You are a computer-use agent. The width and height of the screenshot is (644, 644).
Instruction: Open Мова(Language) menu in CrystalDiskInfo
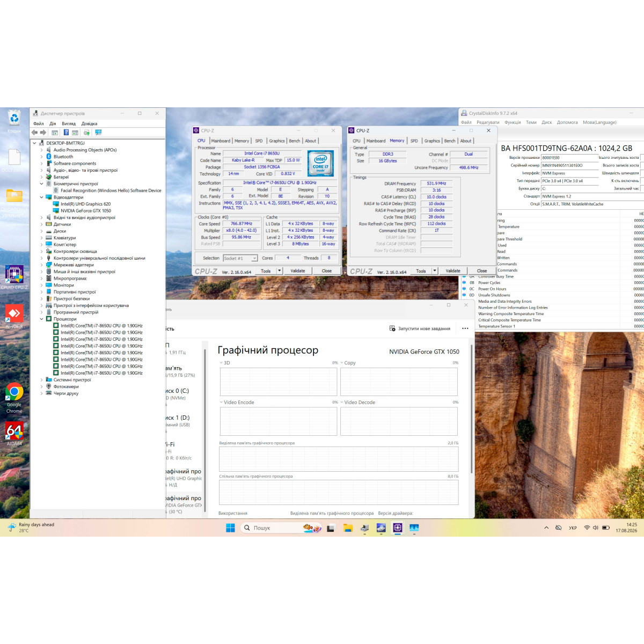tap(600, 122)
